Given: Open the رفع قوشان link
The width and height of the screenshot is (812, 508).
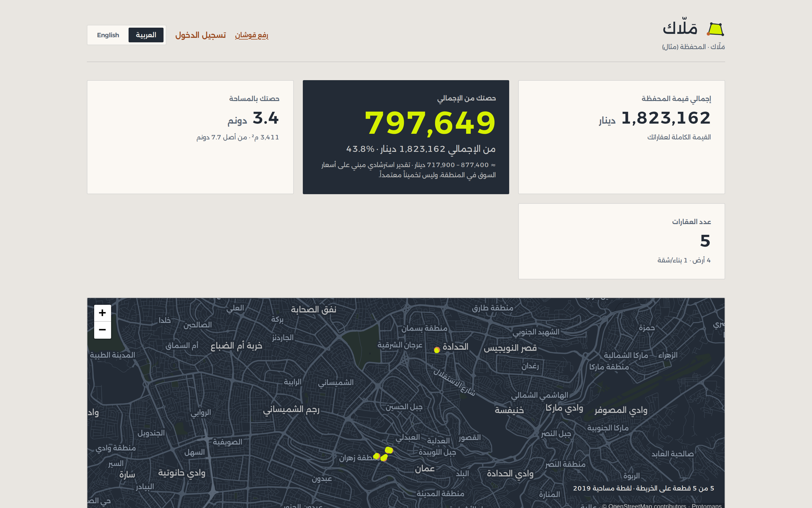Looking at the screenshot, I should (251, 35).
